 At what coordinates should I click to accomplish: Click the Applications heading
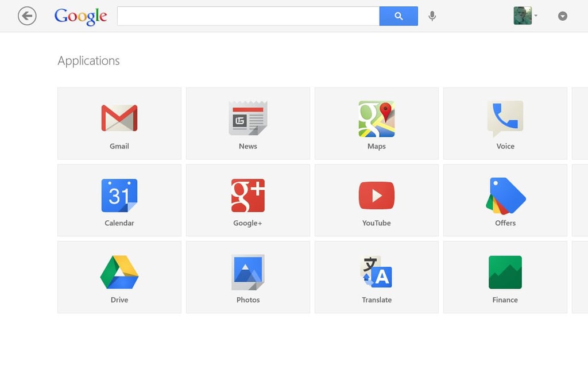point(88,61)
